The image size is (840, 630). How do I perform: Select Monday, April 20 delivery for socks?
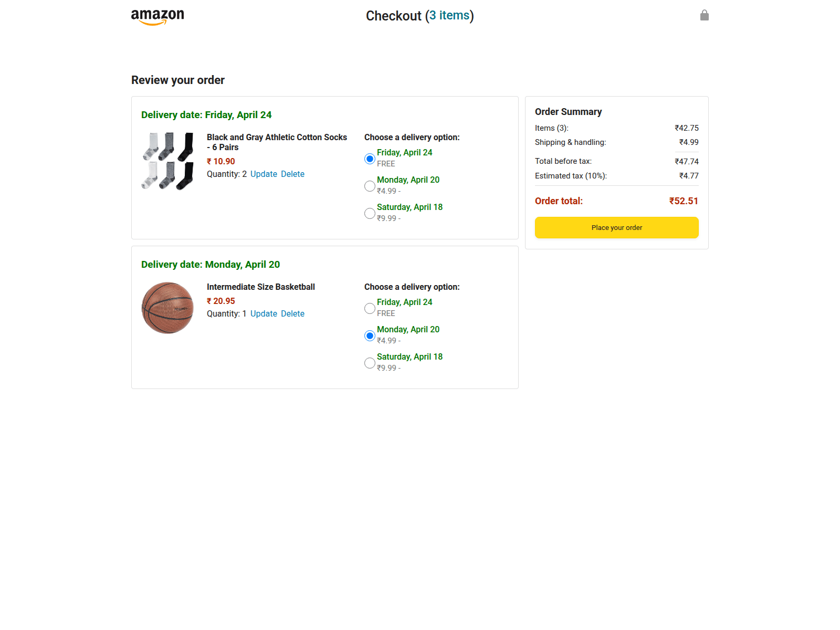370,186
